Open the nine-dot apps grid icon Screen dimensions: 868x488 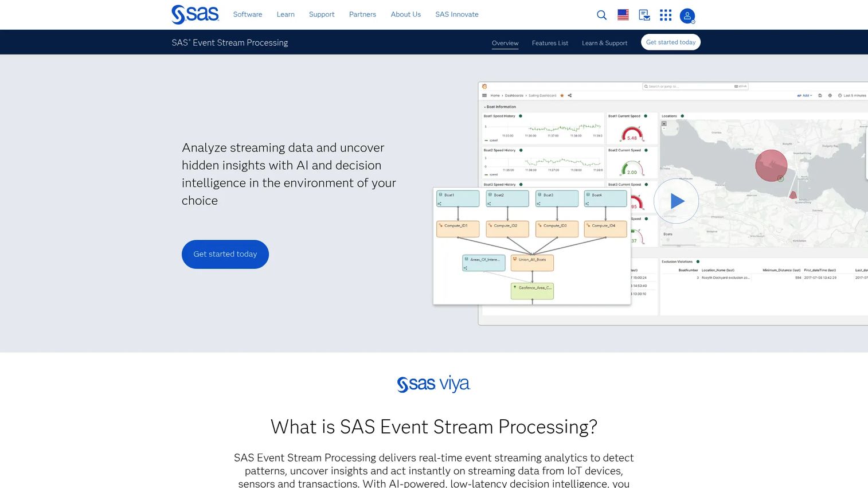coord(666,15)
